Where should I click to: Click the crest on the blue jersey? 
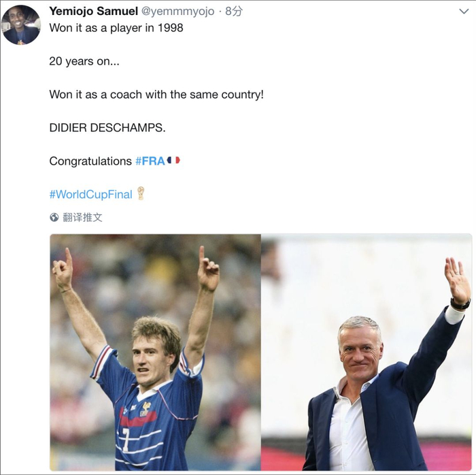pos(145,409)
